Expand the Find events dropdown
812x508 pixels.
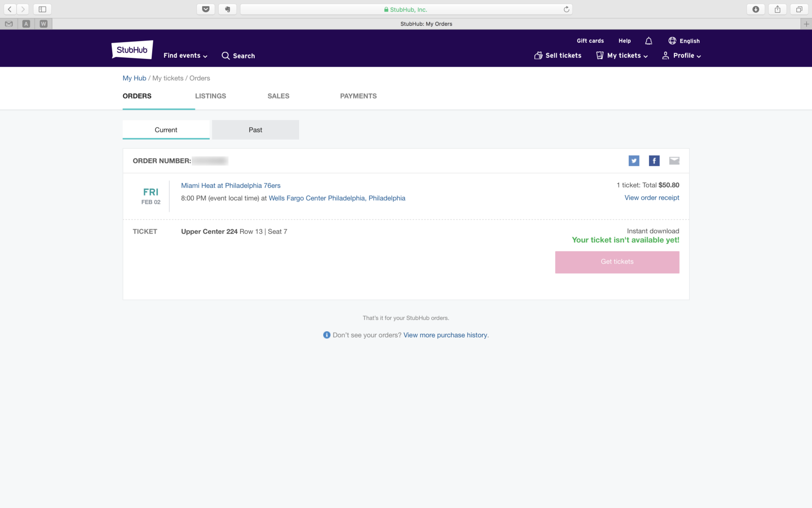pos(185,56)
